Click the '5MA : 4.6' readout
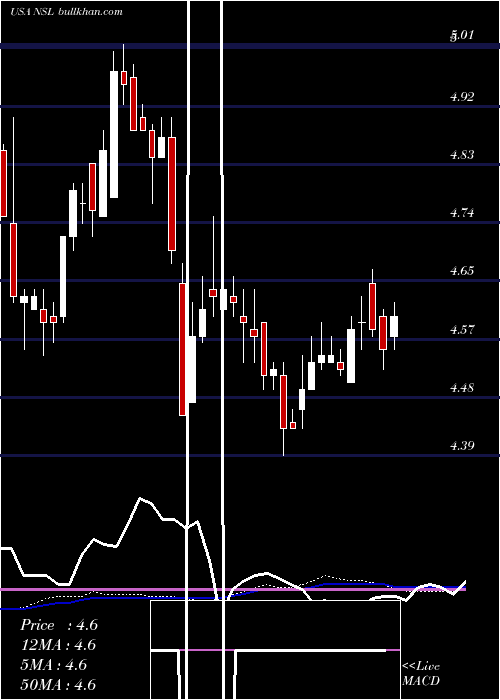 pos(54,665)
